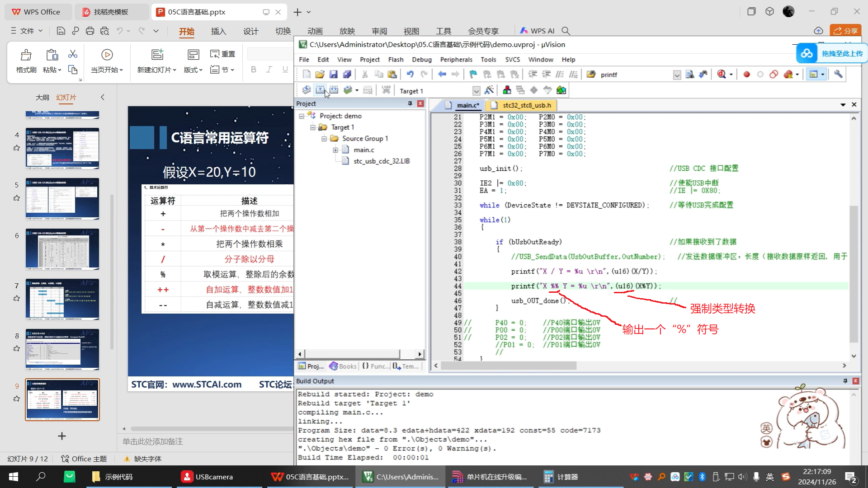The height and width of the screenshot is (488, 868).
Task: Collapse the Source Group 1 folder
Action: tap(324, 139)
